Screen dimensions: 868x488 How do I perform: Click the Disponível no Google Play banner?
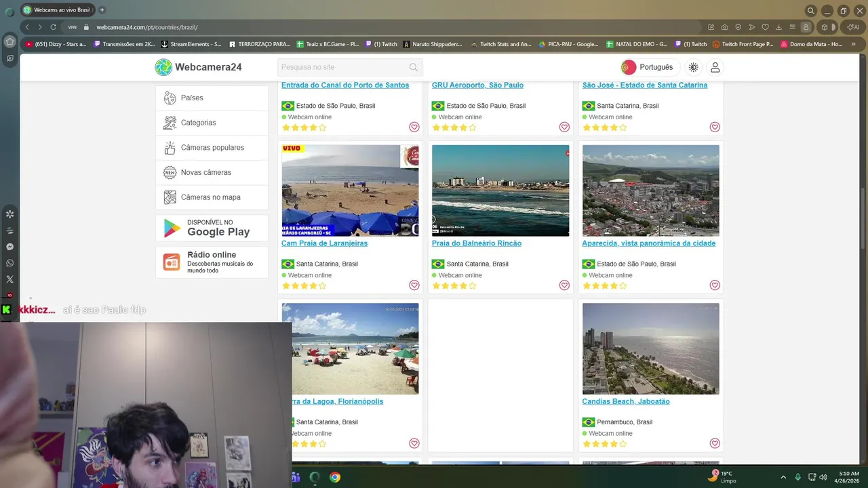212,228
